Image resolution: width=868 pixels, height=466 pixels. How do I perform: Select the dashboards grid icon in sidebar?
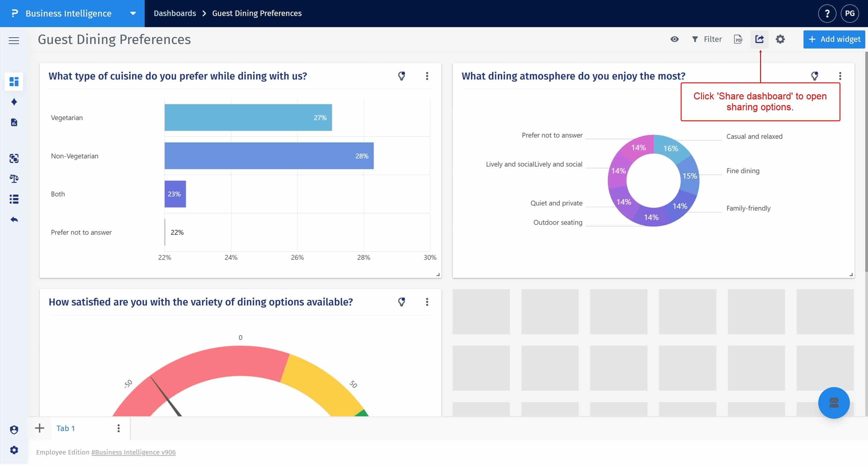[x=14, y=82]
